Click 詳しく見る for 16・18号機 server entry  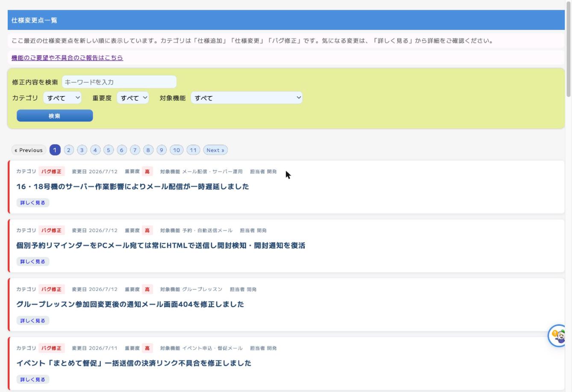pos(33,203)
